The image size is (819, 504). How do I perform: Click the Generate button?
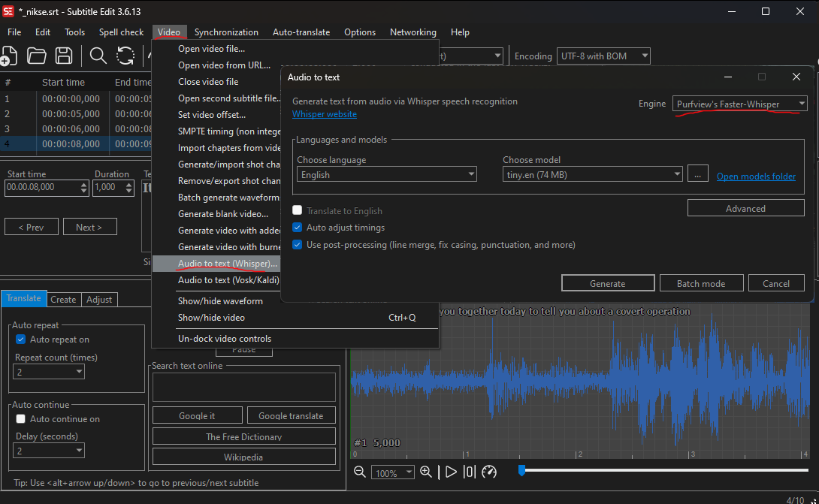pos(607,283)
